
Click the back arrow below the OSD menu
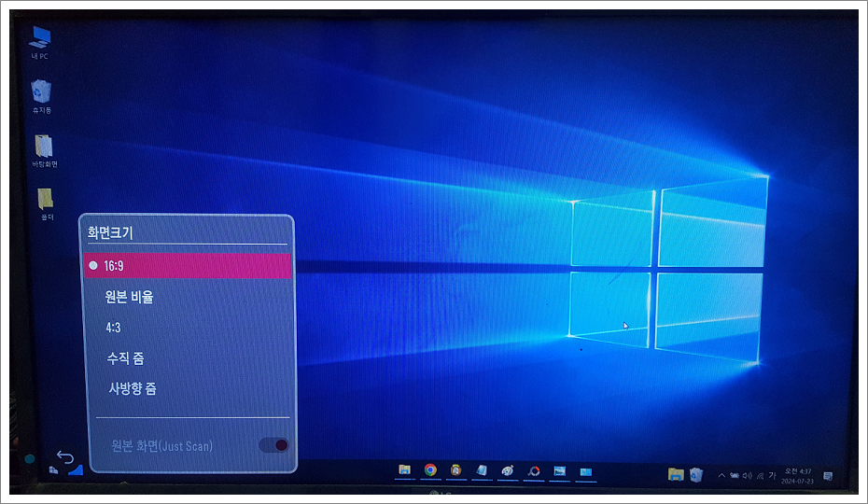(65, 457)
